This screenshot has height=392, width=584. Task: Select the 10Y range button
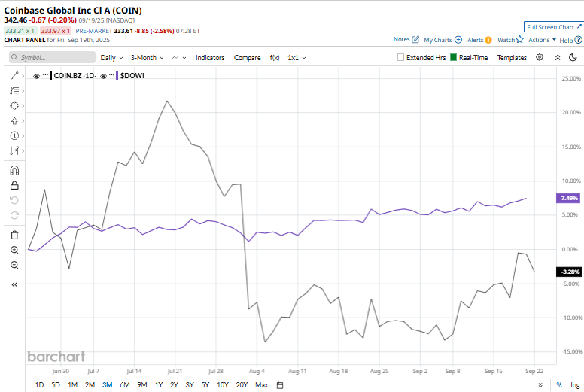pos(222,385)
